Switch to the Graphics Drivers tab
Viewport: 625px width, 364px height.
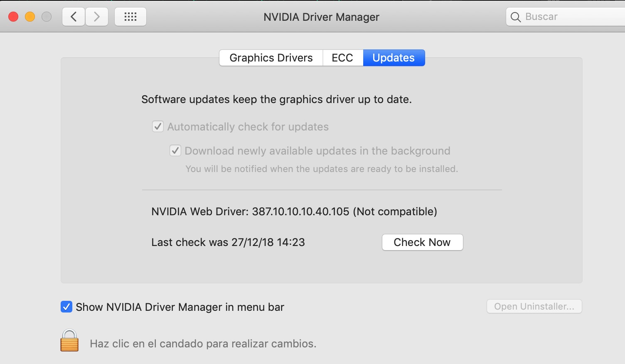pyautogui.click(x=271, y=58)
